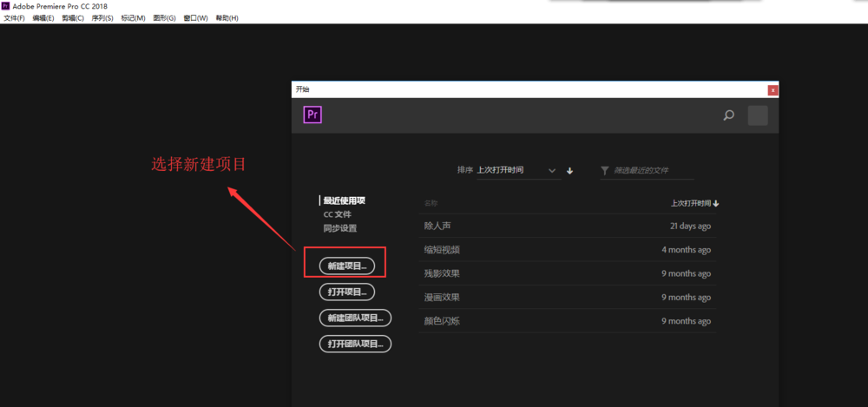Click the Adobe Premiere Pro title bar icon

coord(5,5)
